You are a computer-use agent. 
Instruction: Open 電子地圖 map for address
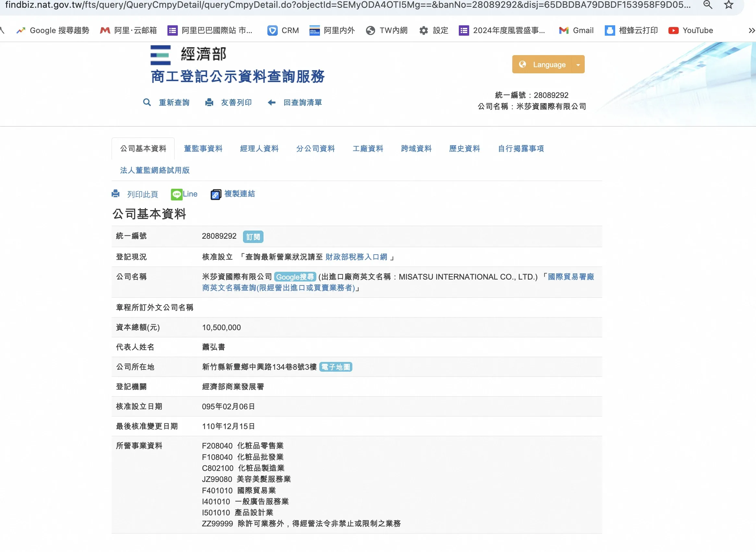click(335, 367)
